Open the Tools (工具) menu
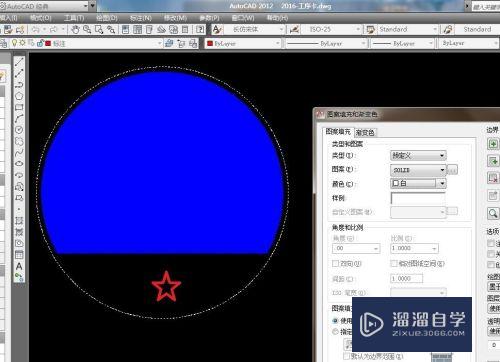The height and width of the screenshot is (362, 500). click(x=74, y=18)
